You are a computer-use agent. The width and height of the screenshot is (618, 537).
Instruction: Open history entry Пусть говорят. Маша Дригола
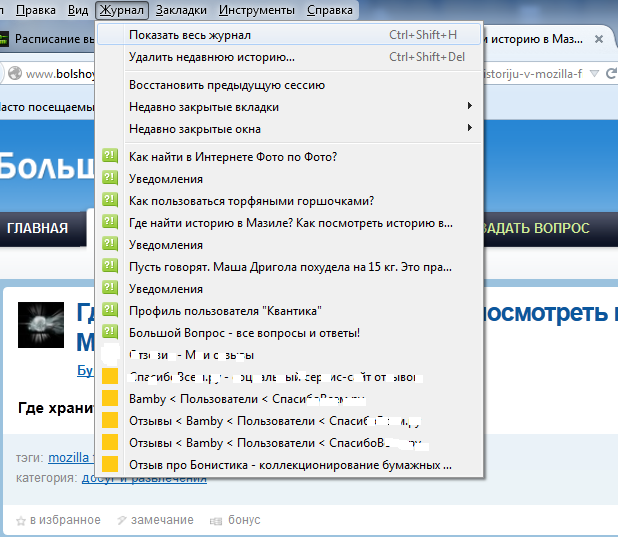[289, 267]
